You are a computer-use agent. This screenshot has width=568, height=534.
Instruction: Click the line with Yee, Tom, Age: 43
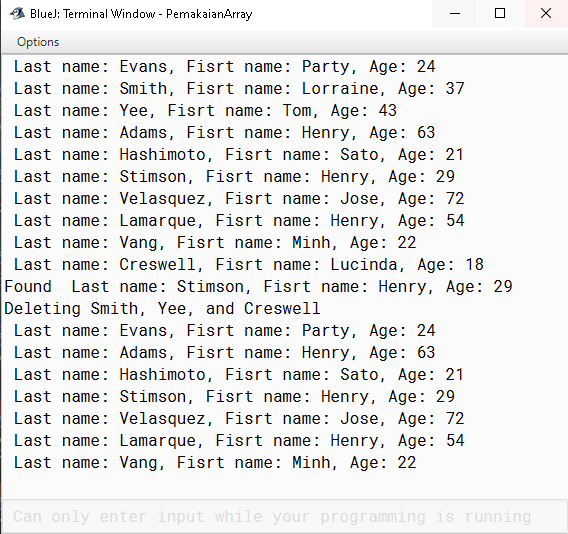point(205,110)
